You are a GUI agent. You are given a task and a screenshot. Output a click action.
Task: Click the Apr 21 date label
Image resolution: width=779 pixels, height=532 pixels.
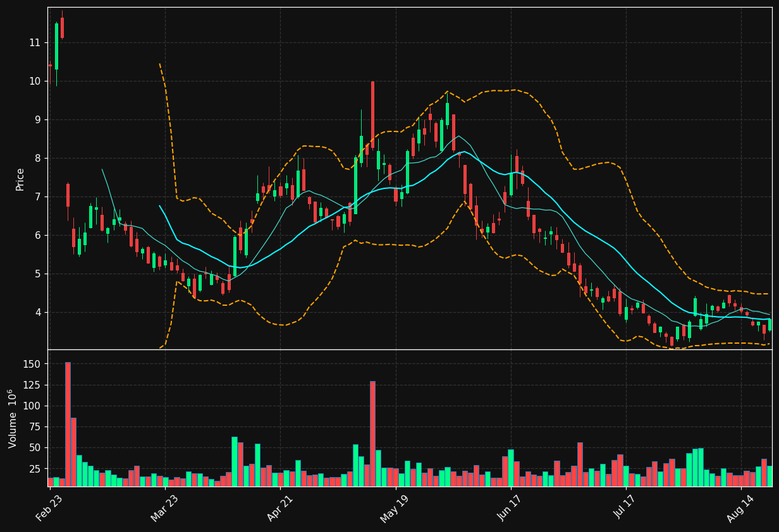(280, 509)
